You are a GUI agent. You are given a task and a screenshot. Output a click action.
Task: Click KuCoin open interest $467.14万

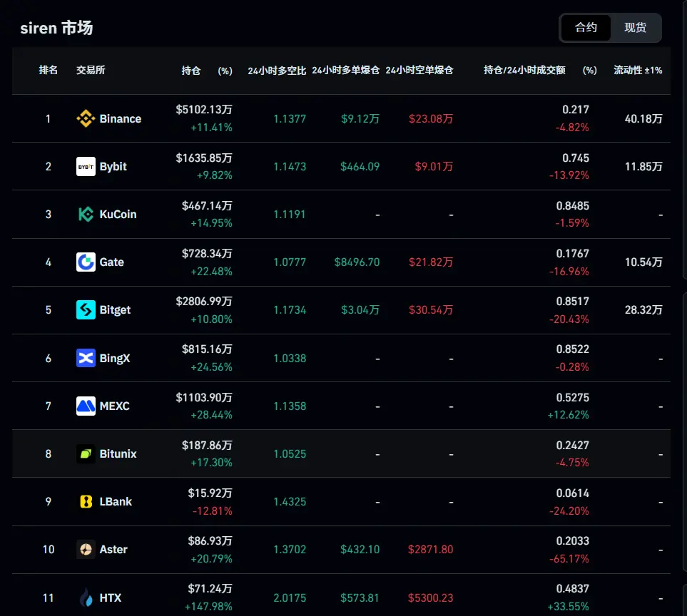(x=207, y=205)
